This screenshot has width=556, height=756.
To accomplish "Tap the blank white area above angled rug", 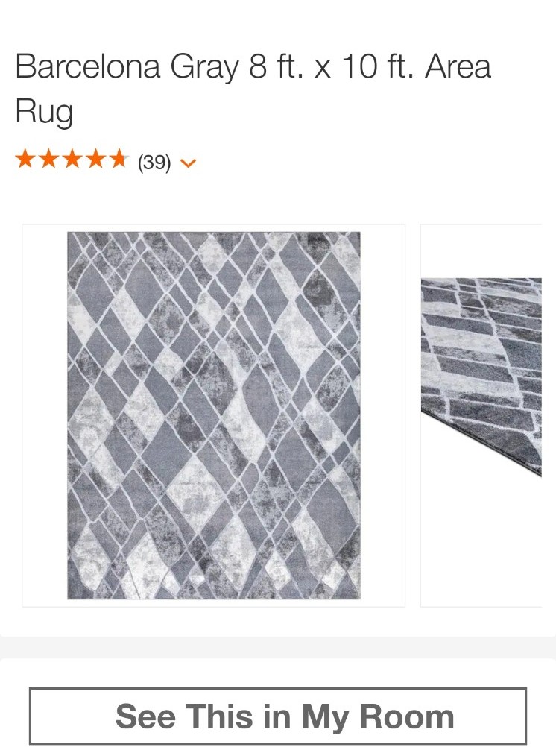I will pos(481,251).
